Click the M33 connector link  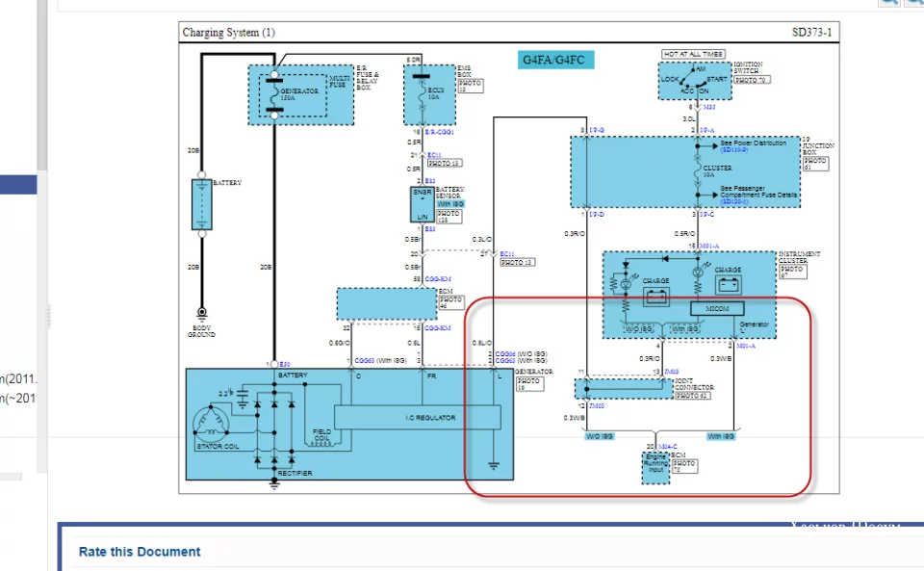tap(709, 107)
